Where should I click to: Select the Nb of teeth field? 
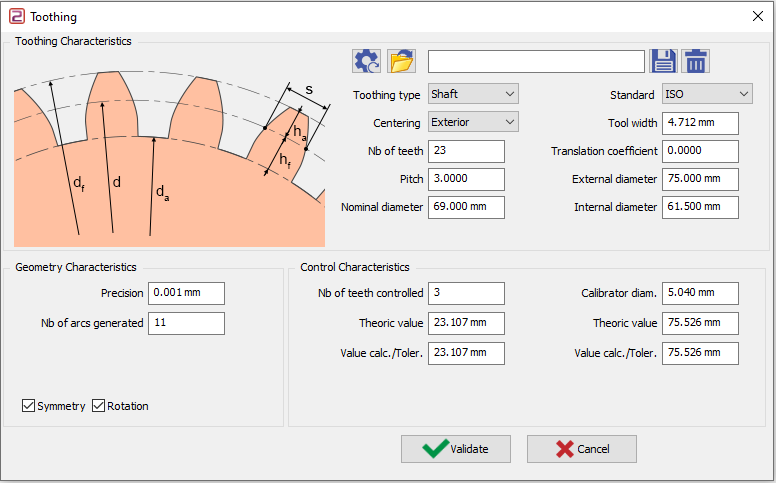[x=465, y=151]
